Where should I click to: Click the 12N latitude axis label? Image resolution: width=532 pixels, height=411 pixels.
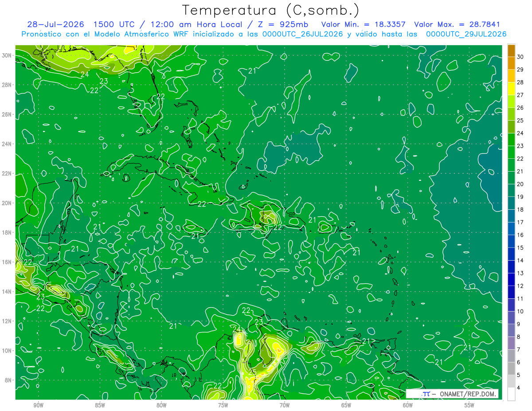click(x=7, y=321)
